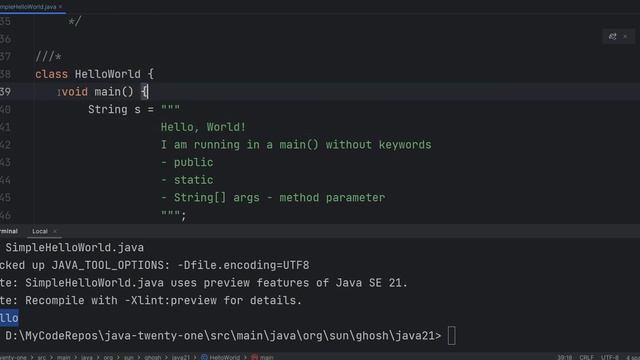Screen dimensions: 640x360
Task: Click 'SimpleHelloWorld.java' in terminal output
Action: pos(74,247)
